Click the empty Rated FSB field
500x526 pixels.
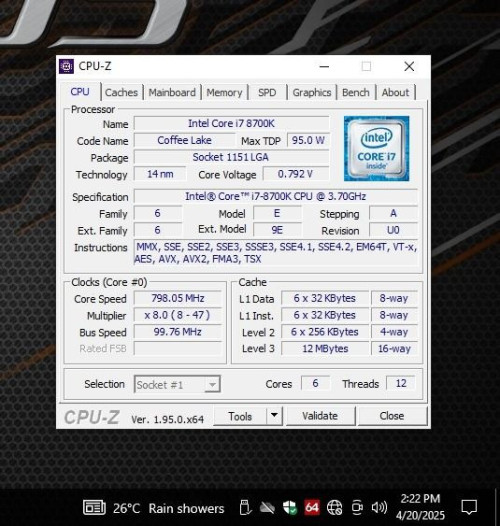click(x=178, y=349)
